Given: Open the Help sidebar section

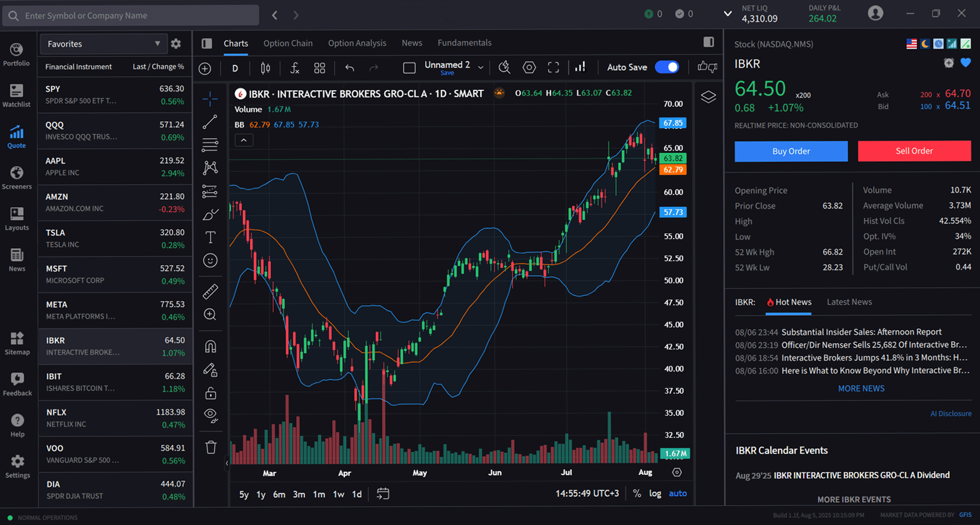Looking at the screenshot, I should 17,425.
